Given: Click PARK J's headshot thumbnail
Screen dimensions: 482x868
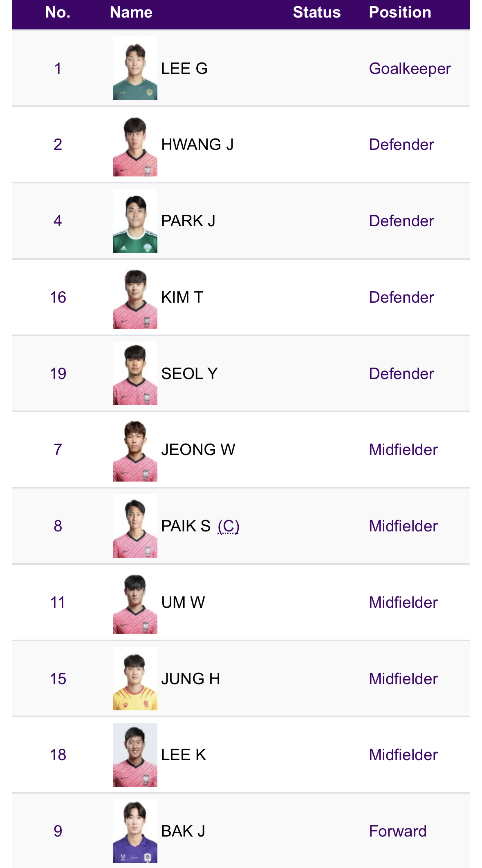Looking at the screenshot, I should [x=135, y=221].
